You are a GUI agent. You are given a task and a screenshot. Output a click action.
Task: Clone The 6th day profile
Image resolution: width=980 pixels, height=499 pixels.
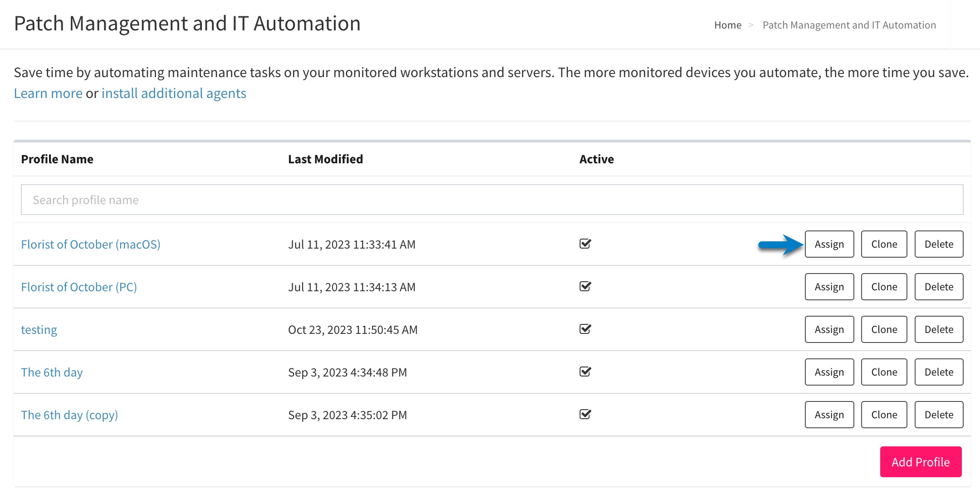pos(883,372)
